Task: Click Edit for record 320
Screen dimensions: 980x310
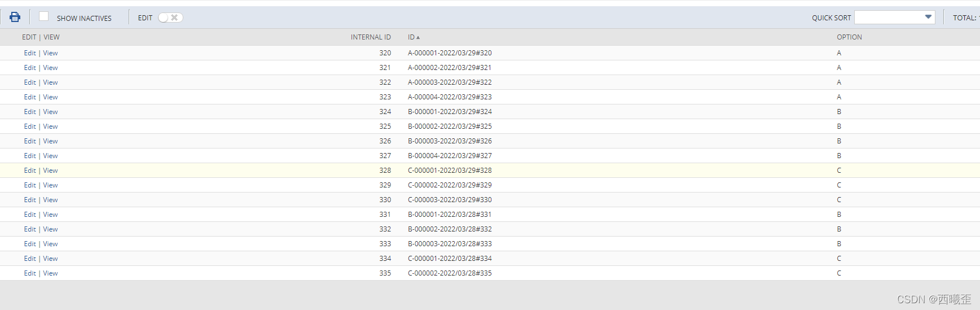Action: click(x=30, y=53)
